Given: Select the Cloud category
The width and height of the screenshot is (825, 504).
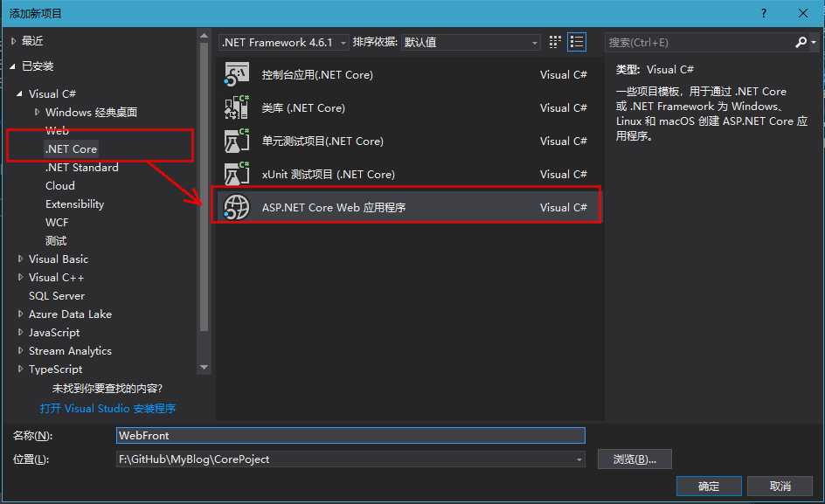Looking at the screenshot, I should tap(60, 186).
